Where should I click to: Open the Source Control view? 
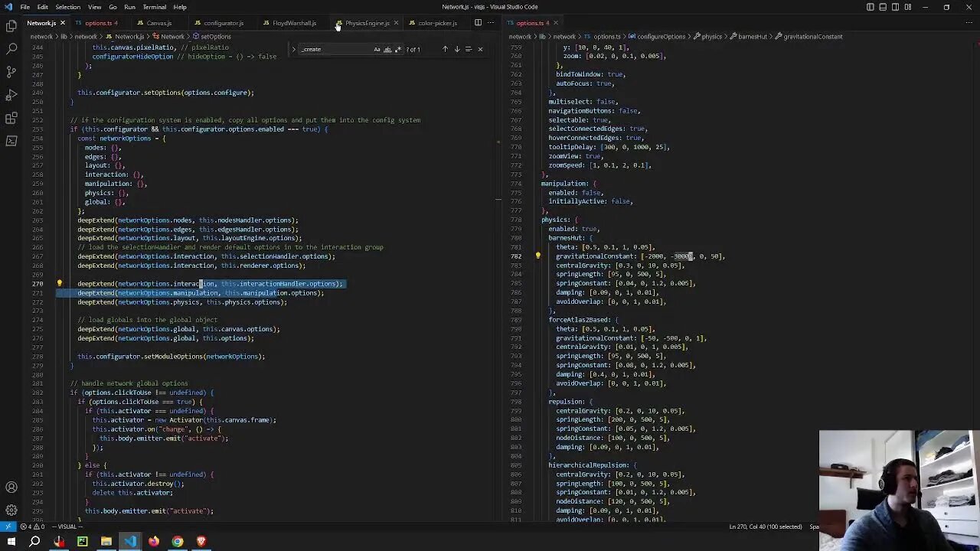pyautogui.click(x=11, y=72)
